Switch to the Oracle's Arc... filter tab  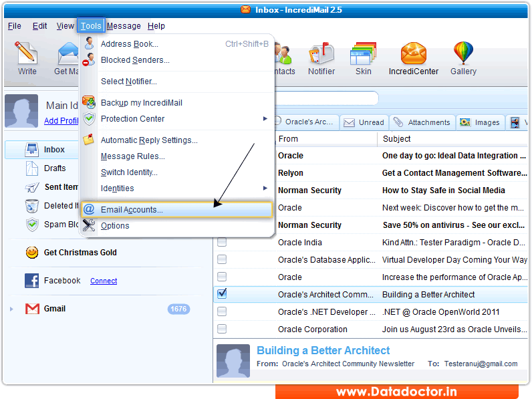pos(306,122)
